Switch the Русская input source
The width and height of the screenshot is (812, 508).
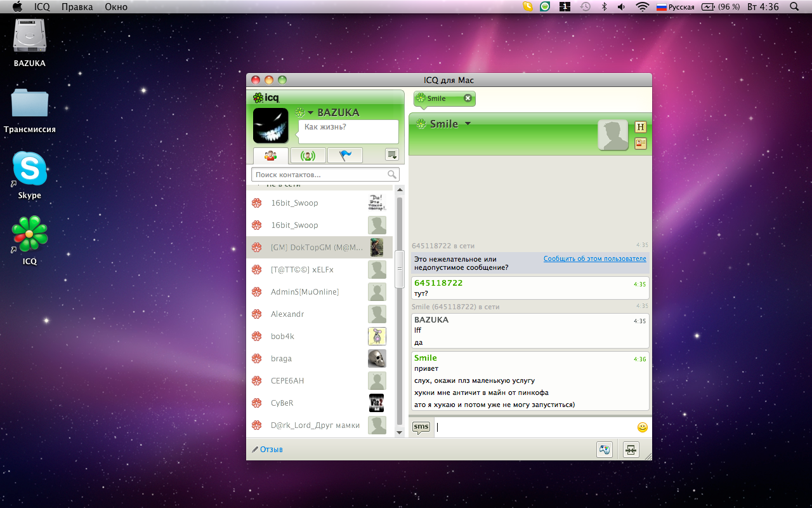[676, 7]
